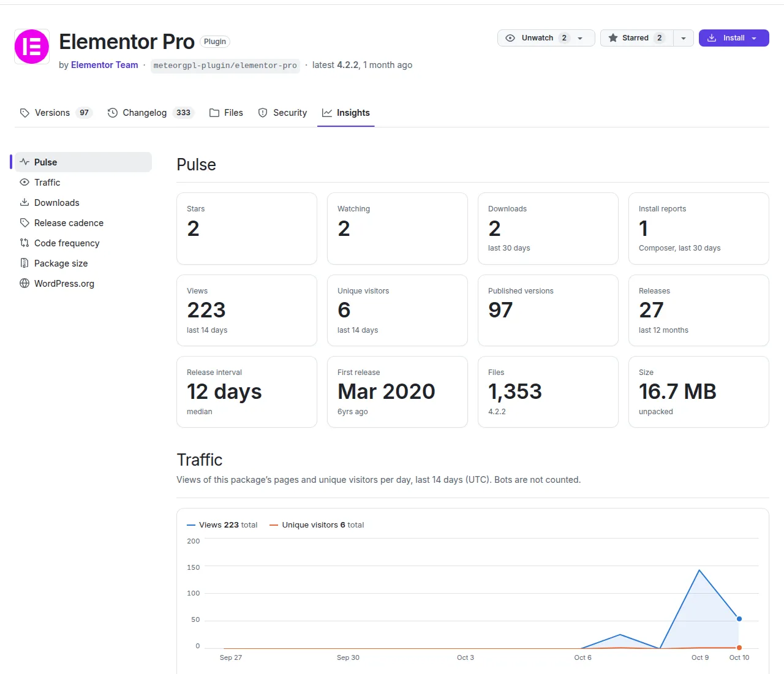This screenshot has width=784, height=674.
Task: Open the Elementor Team author link
Action: [x=105, y=65]
